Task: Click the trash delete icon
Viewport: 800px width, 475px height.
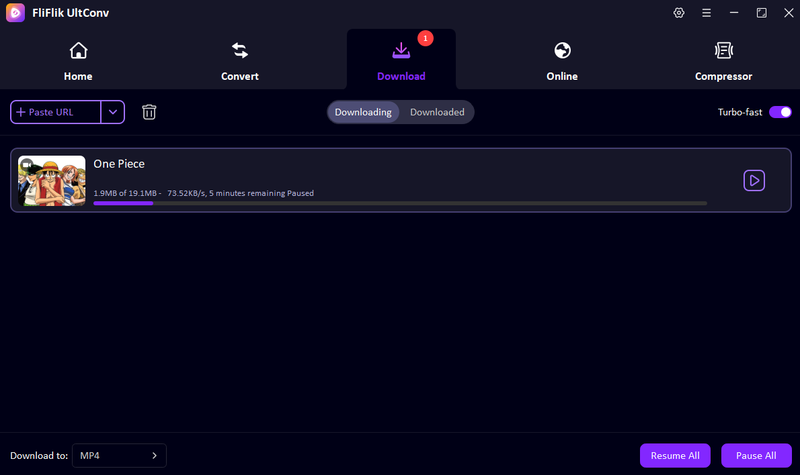Action: [x=149, y=112]
